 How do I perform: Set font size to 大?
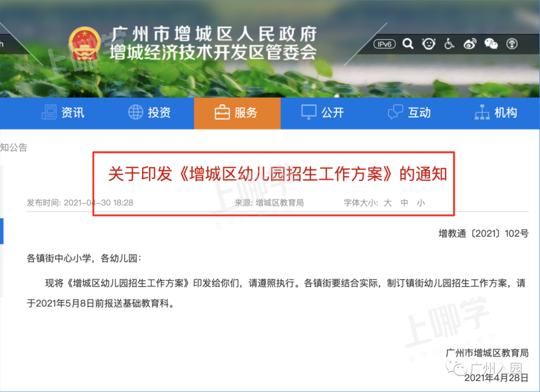point(388,203)
